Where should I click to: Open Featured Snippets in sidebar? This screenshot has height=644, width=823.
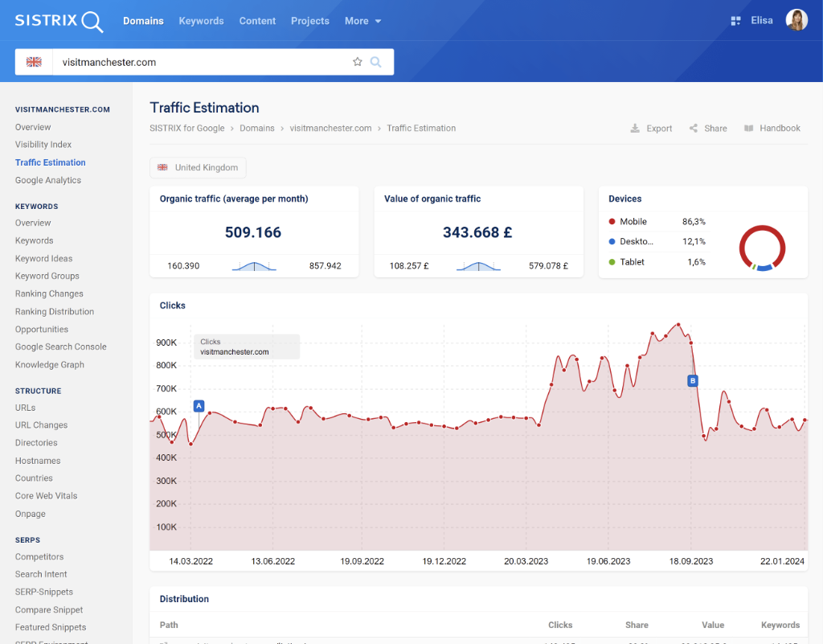(x=51, y=626)
